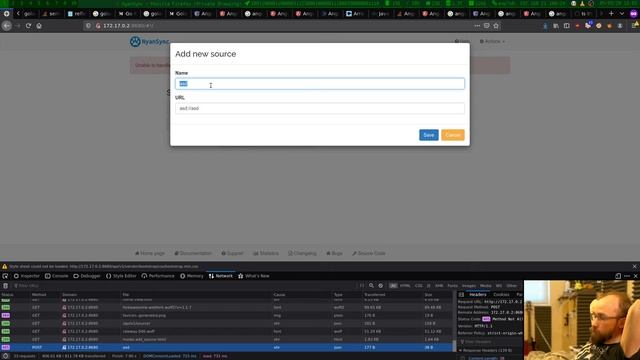Click the details pane toggle icon

click(461, 295)
